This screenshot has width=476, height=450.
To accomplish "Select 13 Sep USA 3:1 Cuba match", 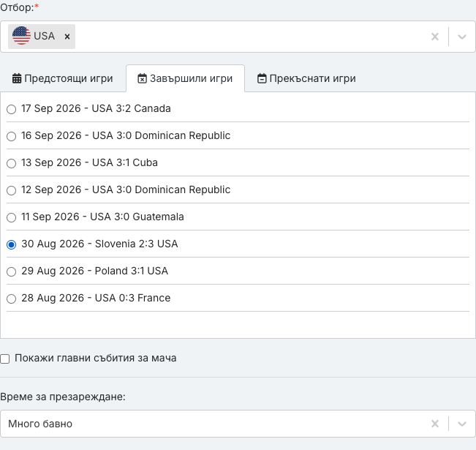I will click(11, 163).
